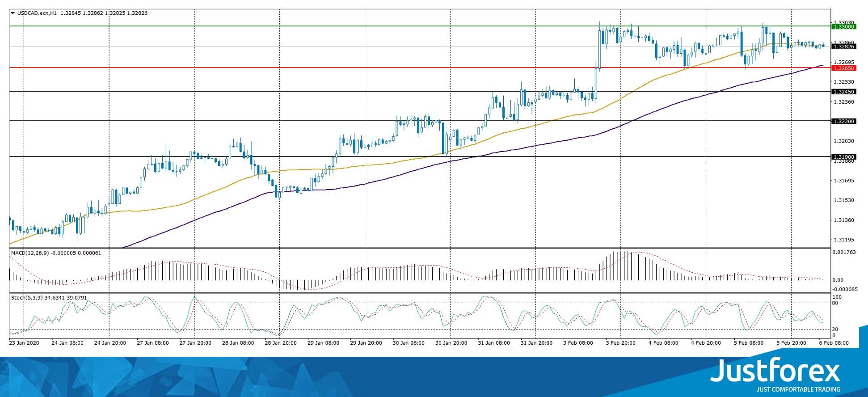Click the triangle arrow before USDCAD.ecn,H1
Viewport: 868px width, 397px height.
point(13,13)
